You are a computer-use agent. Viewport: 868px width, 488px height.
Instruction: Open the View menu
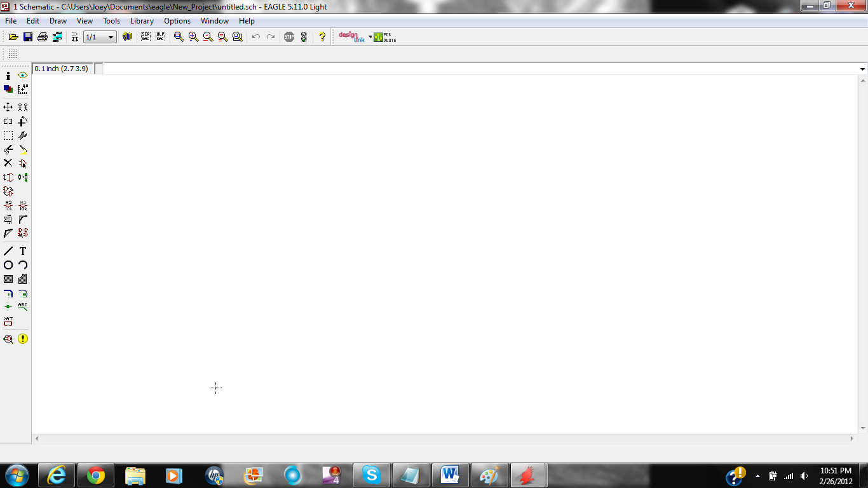pos(85,21)
